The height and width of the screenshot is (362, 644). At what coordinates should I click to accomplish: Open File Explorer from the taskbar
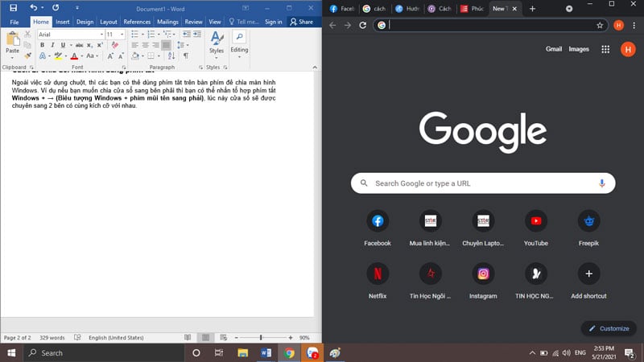(242, 352)
